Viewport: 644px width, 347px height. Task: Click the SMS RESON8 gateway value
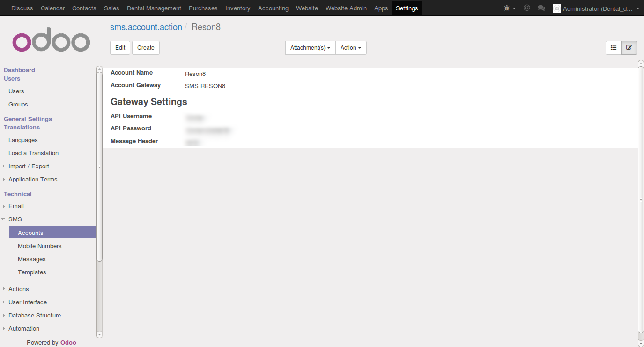(205, 86)
